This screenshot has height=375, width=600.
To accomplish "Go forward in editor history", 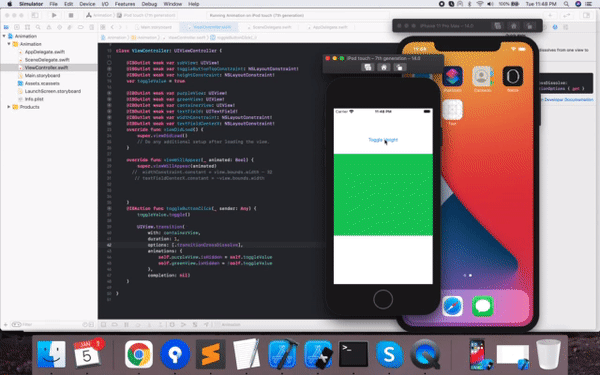I will pyautogui.click(x=120, y=27).
